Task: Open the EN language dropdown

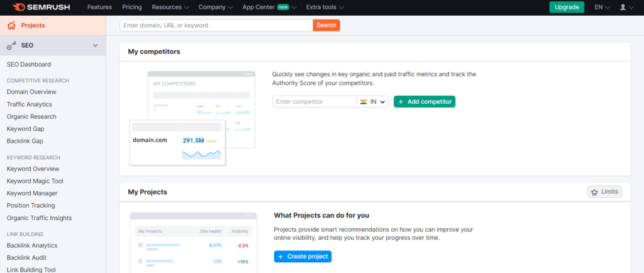Action: point(602,7)
